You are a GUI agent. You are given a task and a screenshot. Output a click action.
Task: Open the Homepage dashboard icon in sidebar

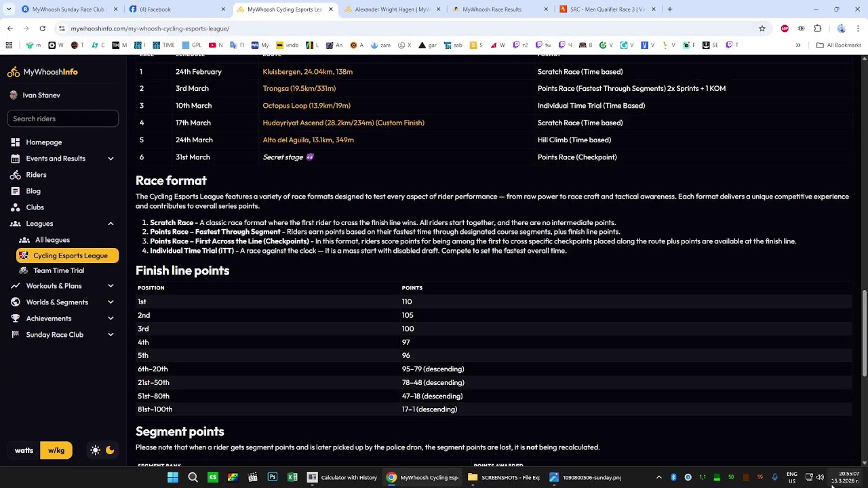(x=15, y=142)
